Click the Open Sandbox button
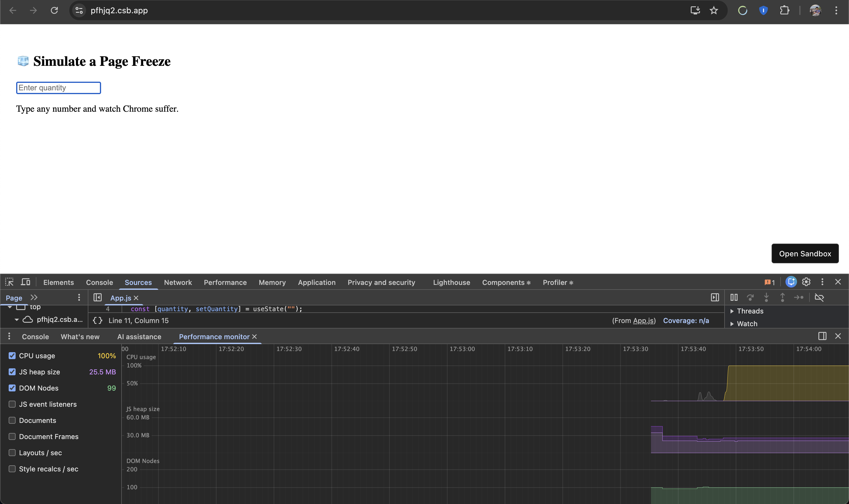Screen dimensions: 849x504 (x=805, y=253)
